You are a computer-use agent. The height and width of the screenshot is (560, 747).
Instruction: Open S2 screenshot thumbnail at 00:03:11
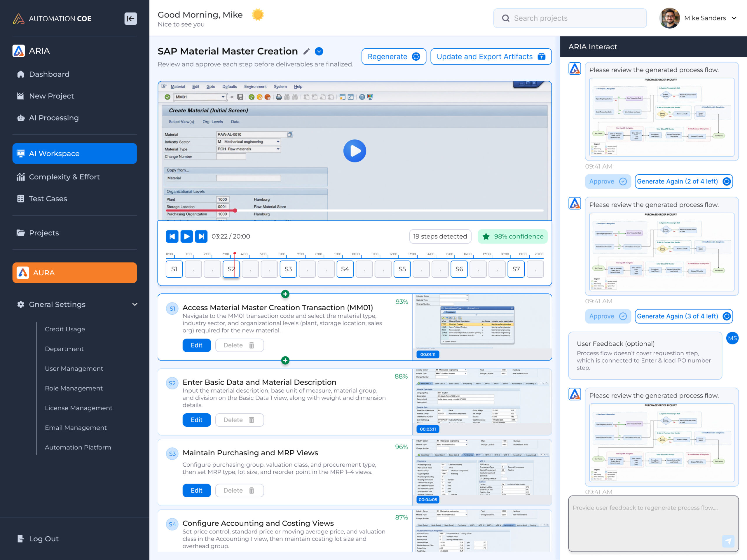482,402
